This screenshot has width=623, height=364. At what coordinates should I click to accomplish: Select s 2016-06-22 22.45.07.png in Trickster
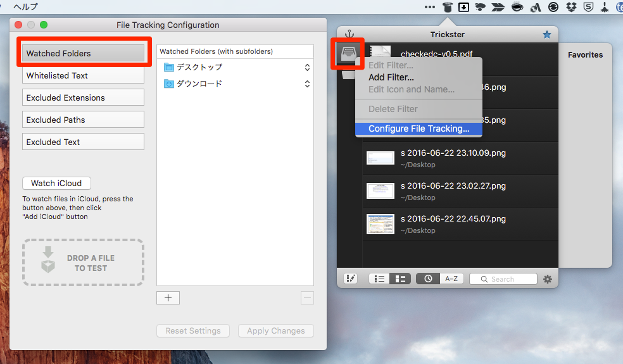460,224
